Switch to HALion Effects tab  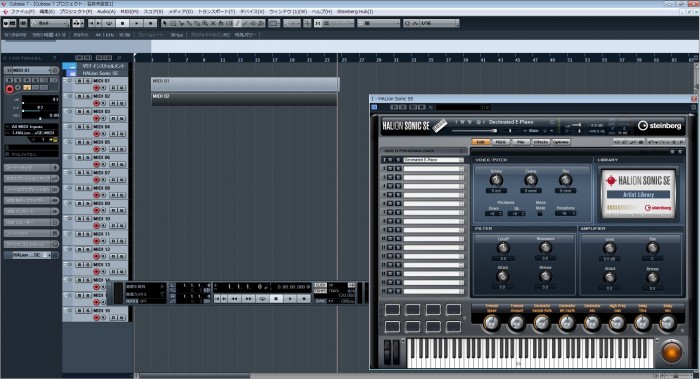click(541, 142)
